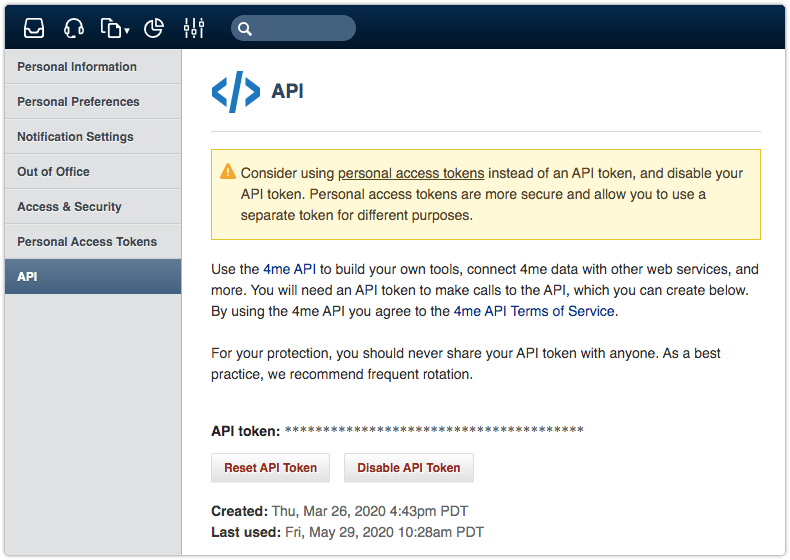Click Reset API Token button
The height and width of the screenshot is (560, 790).
click(271, 468)
